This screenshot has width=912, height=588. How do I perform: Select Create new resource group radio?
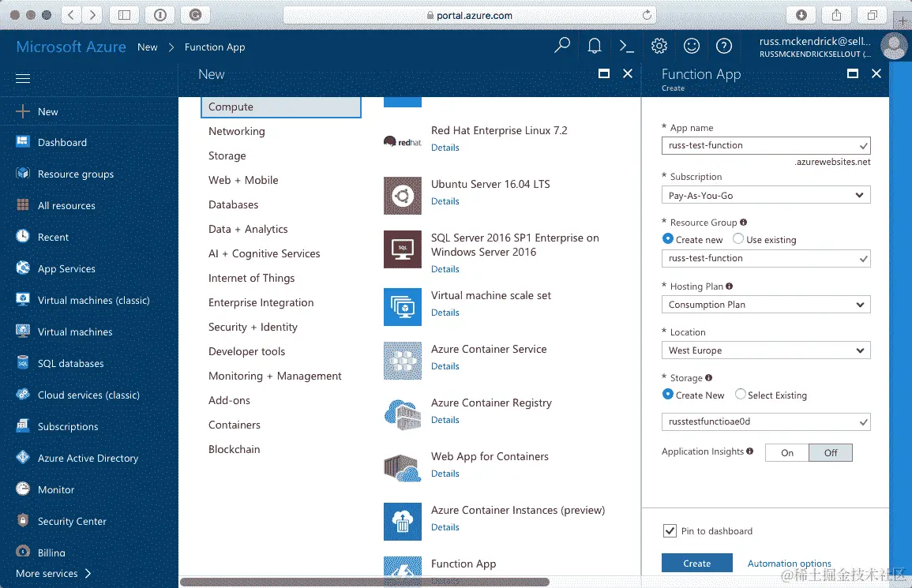[x=668, y=238]
